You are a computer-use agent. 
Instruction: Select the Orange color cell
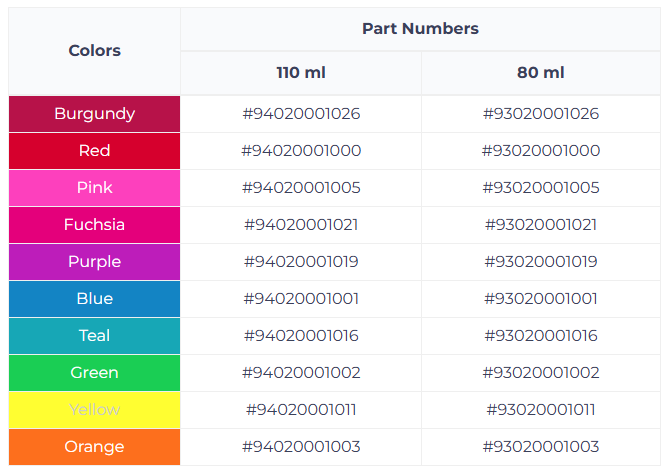point(94,447)
